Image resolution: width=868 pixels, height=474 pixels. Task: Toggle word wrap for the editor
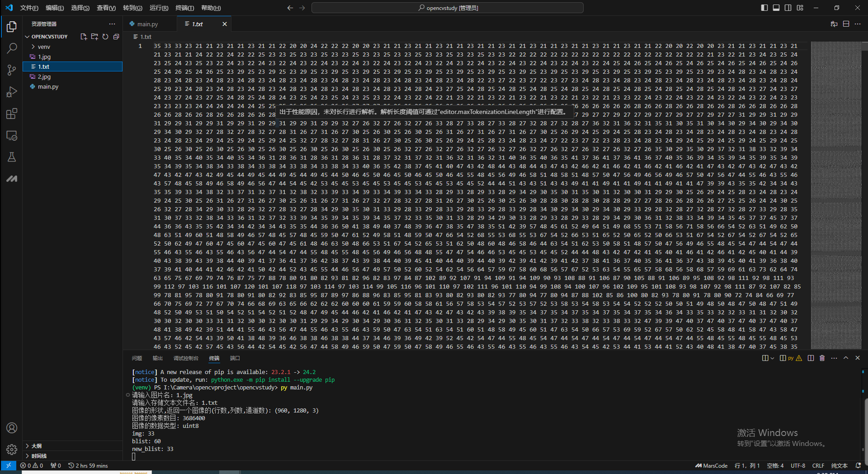[x=834, y=24]
